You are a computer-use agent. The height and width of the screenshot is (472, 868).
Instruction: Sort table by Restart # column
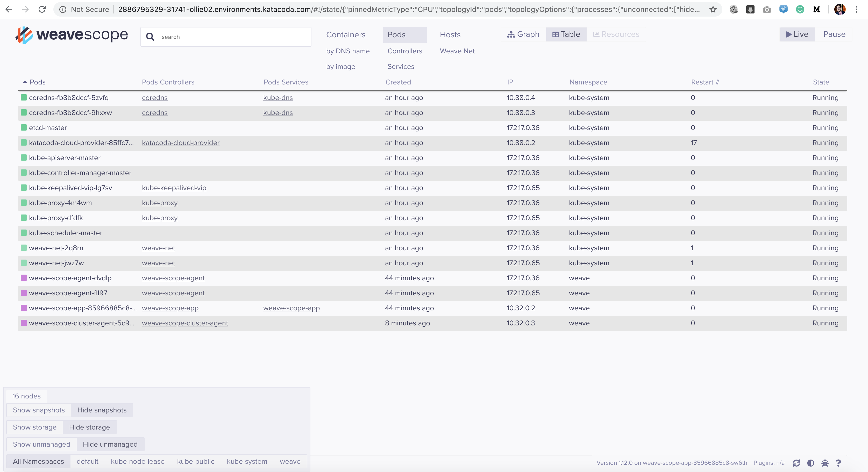click(x=705, y=82)
